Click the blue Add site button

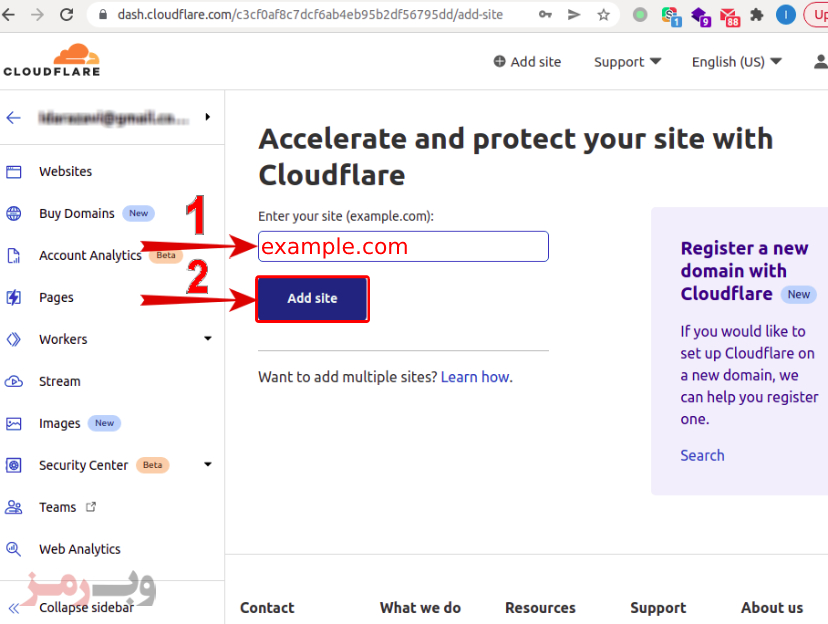pyautogui.click(x=313, y=299)
